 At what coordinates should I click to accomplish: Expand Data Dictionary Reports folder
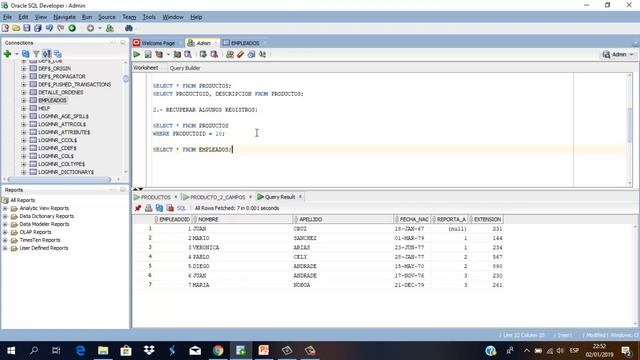point(5,216)
